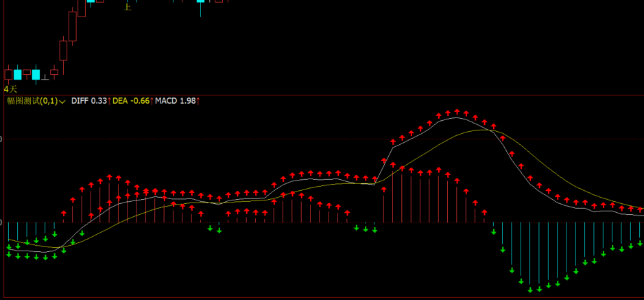The width and height of the screenshot is (644, 300).
Task: Click the yellow 上 marker on the candlestick chart
Action: [x=127, y=7]
